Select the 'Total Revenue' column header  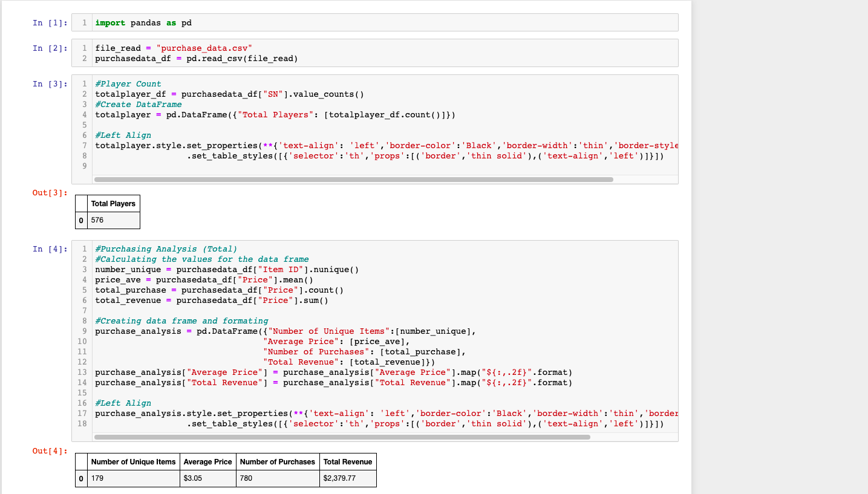point(348,462)
